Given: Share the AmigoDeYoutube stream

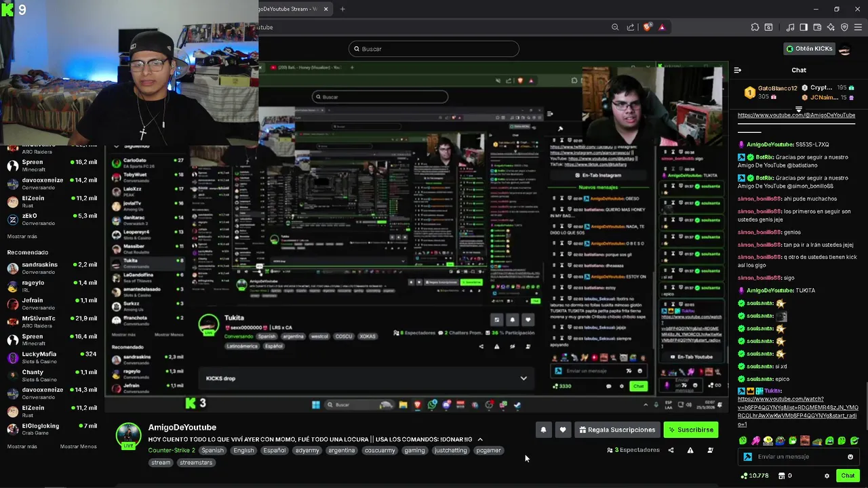Looking at the screenshot, I should 671,450.
